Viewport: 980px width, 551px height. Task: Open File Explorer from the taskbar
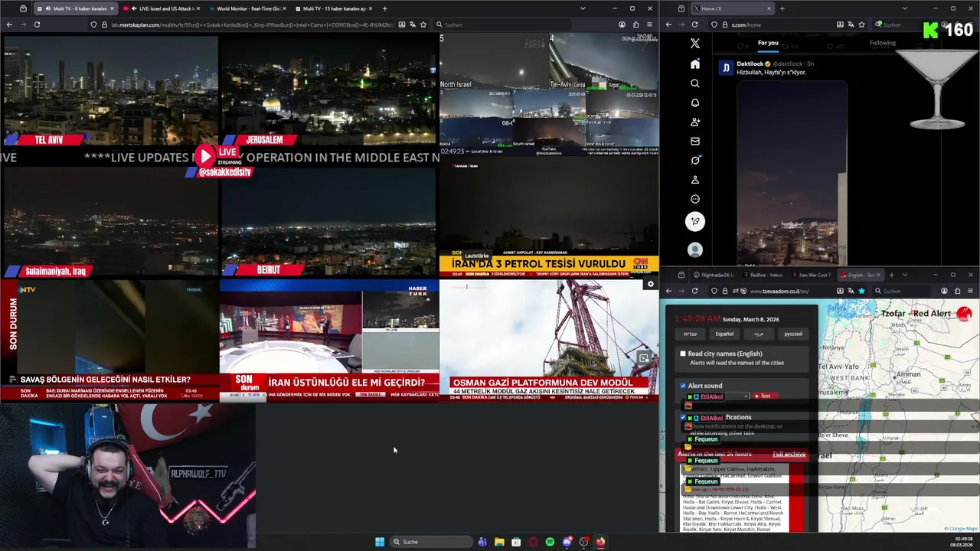click(499, 542)
